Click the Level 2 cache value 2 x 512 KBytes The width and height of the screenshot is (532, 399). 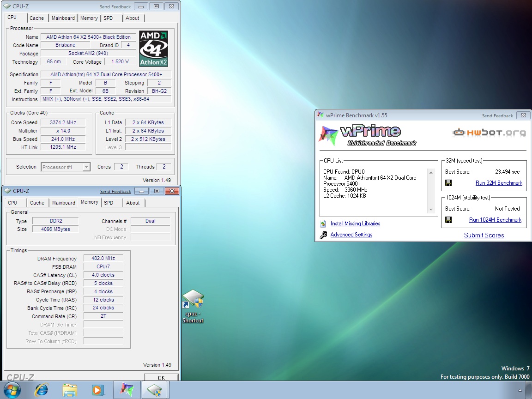pyautogui.click(x=148, y=139)
